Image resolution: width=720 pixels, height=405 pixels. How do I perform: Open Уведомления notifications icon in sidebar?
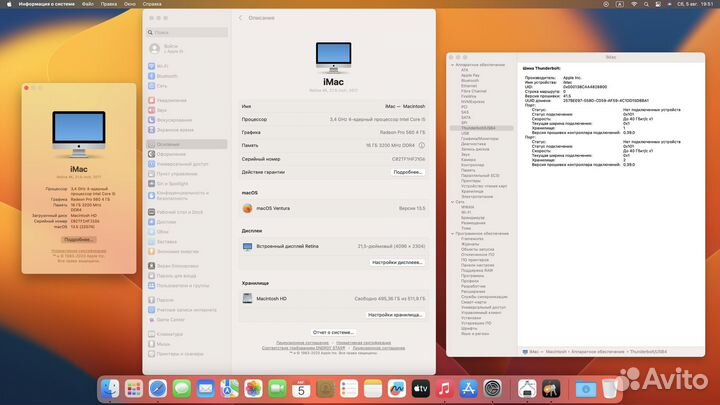152,100
